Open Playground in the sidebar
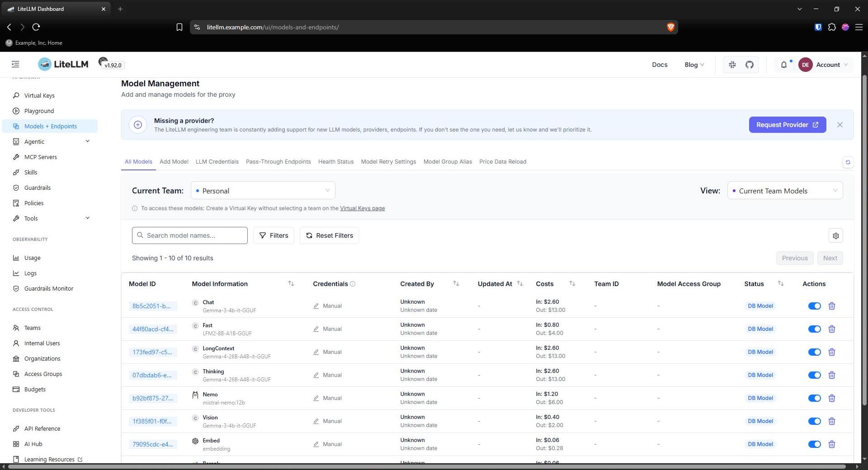This screenshot has height=470, width=868. tap(50, 111)
